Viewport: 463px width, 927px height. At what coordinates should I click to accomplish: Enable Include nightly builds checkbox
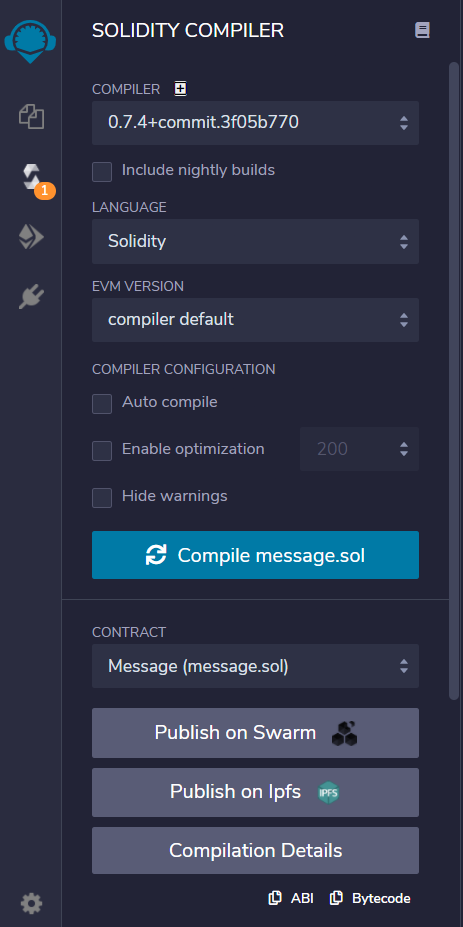(x=102, y=171)
